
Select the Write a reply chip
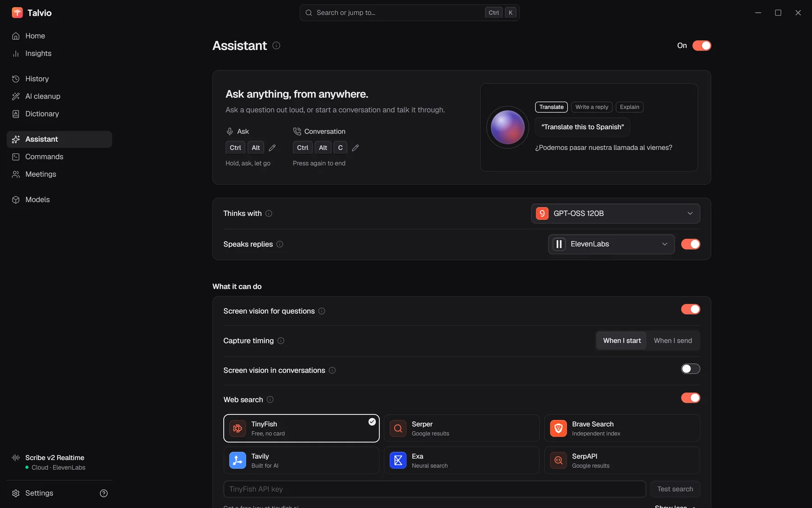click(592, 107)
